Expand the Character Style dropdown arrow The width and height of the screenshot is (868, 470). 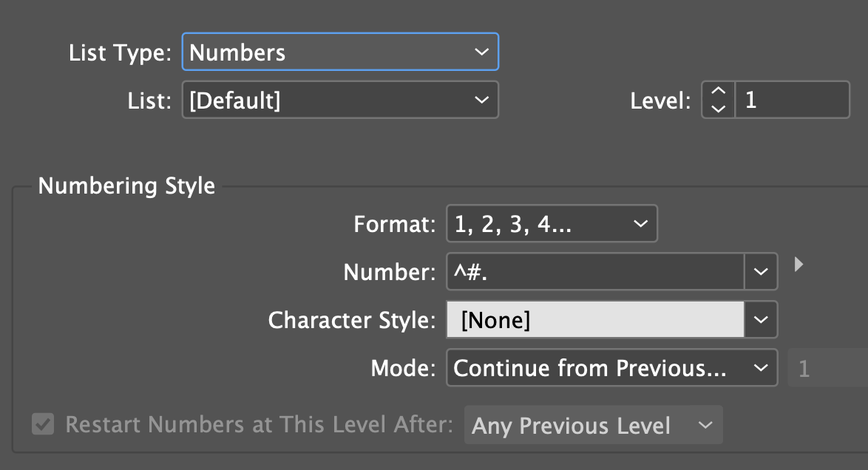pos(761,320)
